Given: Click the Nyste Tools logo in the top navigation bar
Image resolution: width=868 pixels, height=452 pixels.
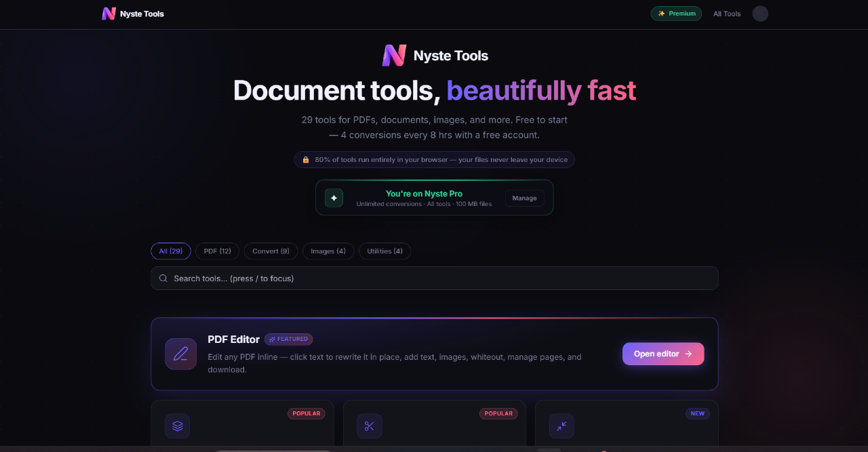Looking at the screenshot, I should point(108,14).
